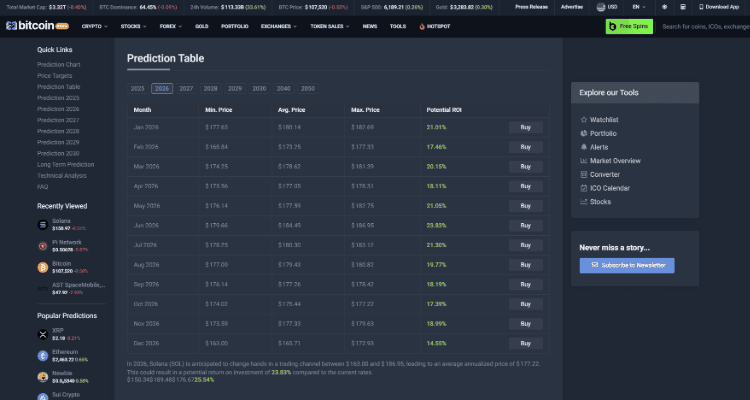Viewport: 750px width, 400px height.
Task: Open the USD currency selector
Action: (x=610, y=6)
